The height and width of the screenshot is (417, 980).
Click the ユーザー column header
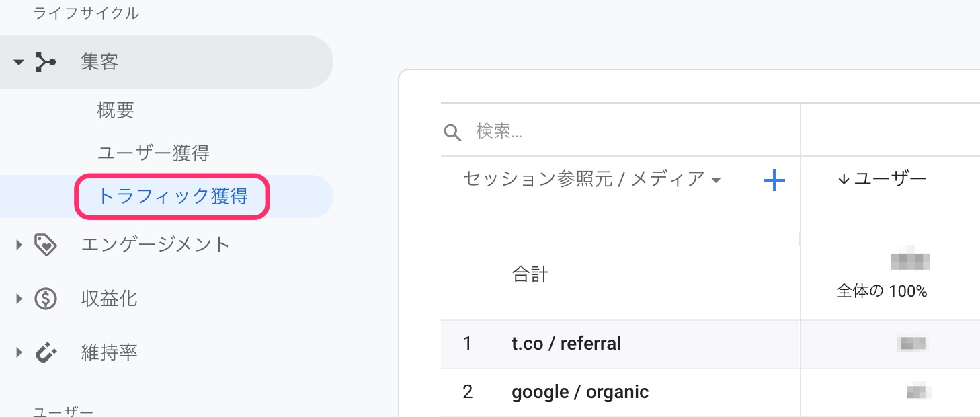click(890, 179)
